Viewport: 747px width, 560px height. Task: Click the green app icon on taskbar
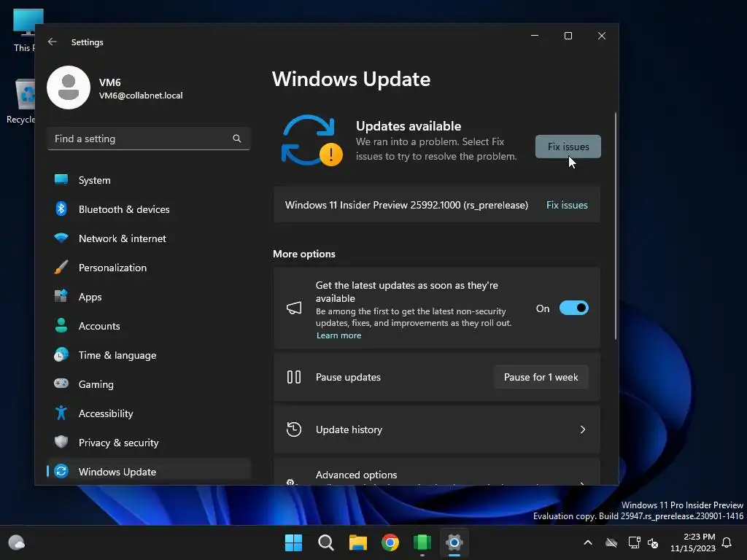(422, 542)
